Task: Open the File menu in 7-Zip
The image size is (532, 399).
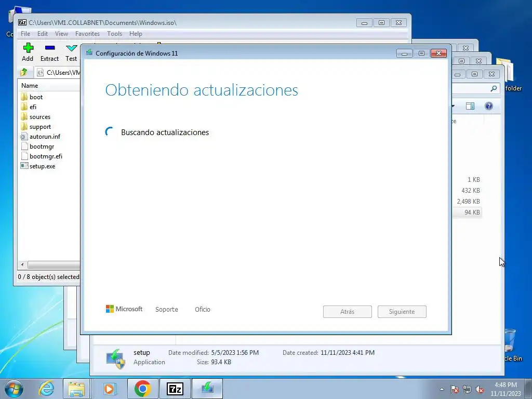Action: tap(25, 34)
